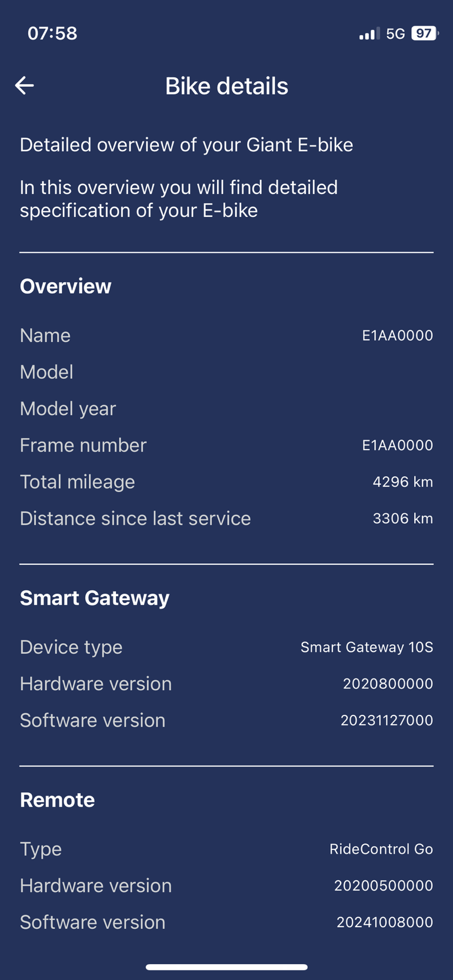
Task: Tap the battery level indicator
Action: (424, 34)
